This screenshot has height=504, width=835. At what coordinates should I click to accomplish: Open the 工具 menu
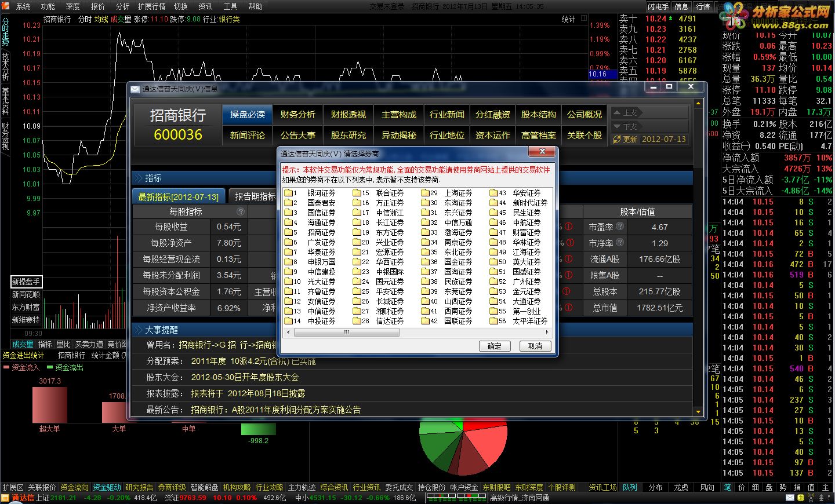[x=230, y=6]
